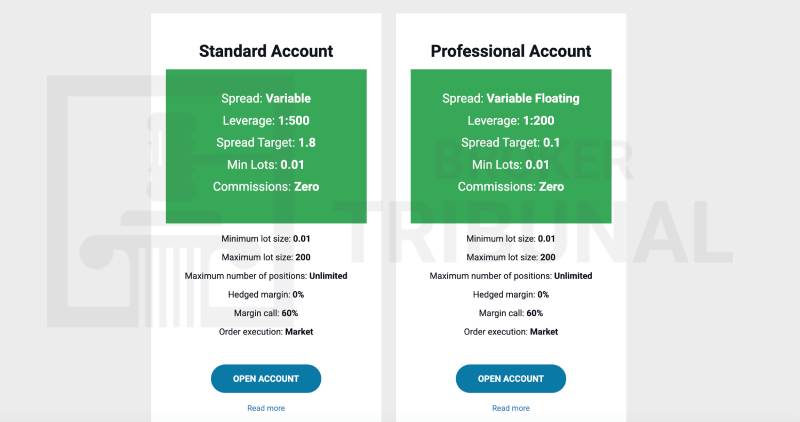Viewport: 800px width, 422px height.
Task: Click Standard Account's Maximum lot size: 200
Action: tap(266, 257)
